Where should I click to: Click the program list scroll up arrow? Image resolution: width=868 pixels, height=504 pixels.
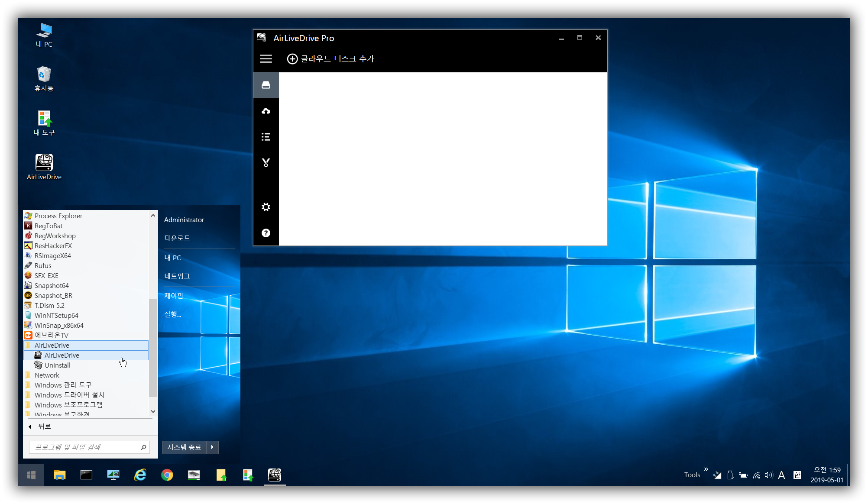(x=153, y=215)
